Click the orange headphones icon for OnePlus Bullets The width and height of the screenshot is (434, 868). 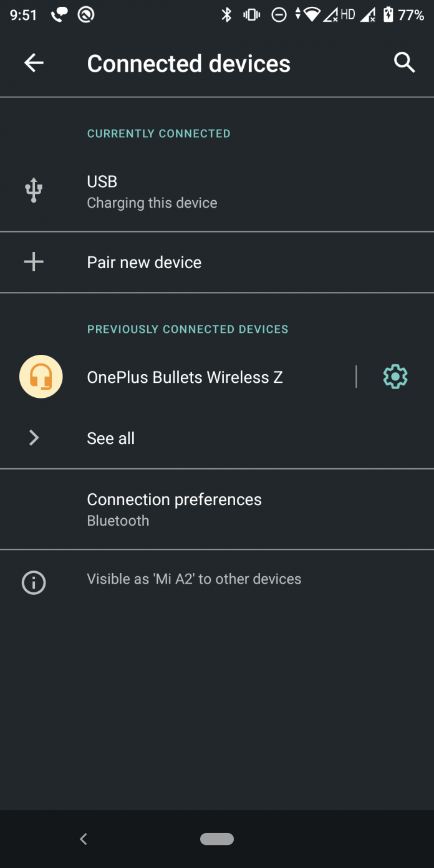point(41,377)
